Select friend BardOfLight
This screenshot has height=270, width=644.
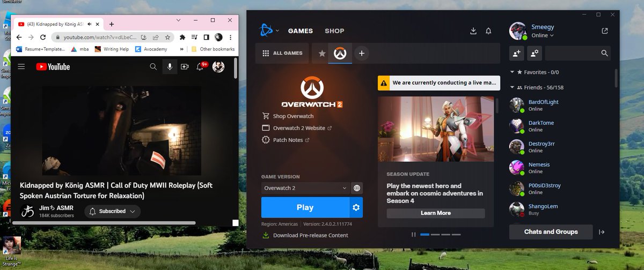[x=560, y=105]
